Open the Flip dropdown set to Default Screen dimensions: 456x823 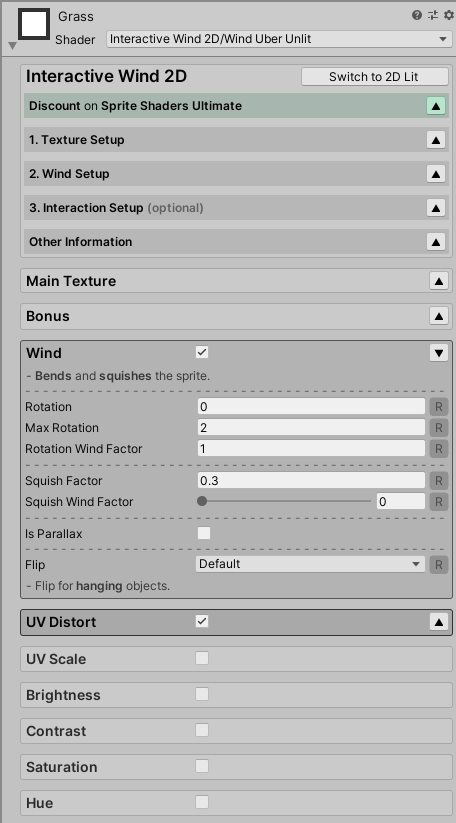click(311, 564)
